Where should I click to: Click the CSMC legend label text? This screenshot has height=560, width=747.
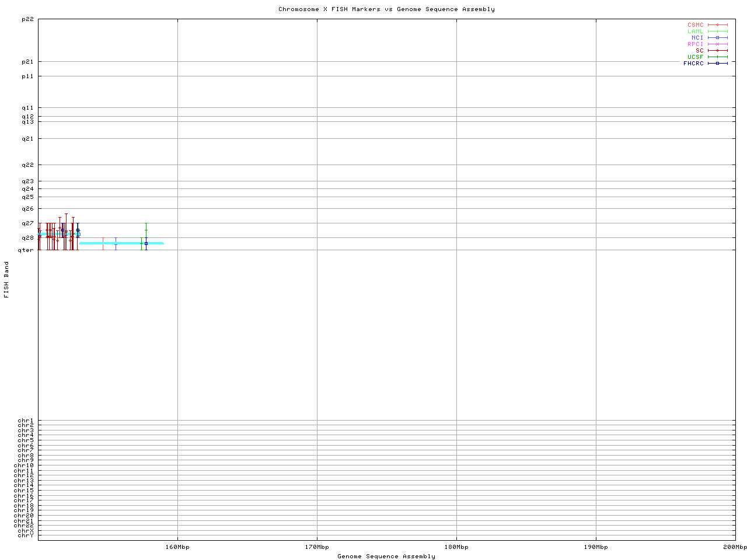[695, 25]
